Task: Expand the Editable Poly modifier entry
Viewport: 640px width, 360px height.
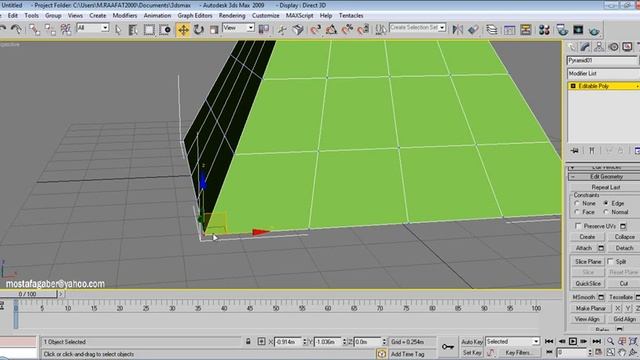Action: point(573,86)
